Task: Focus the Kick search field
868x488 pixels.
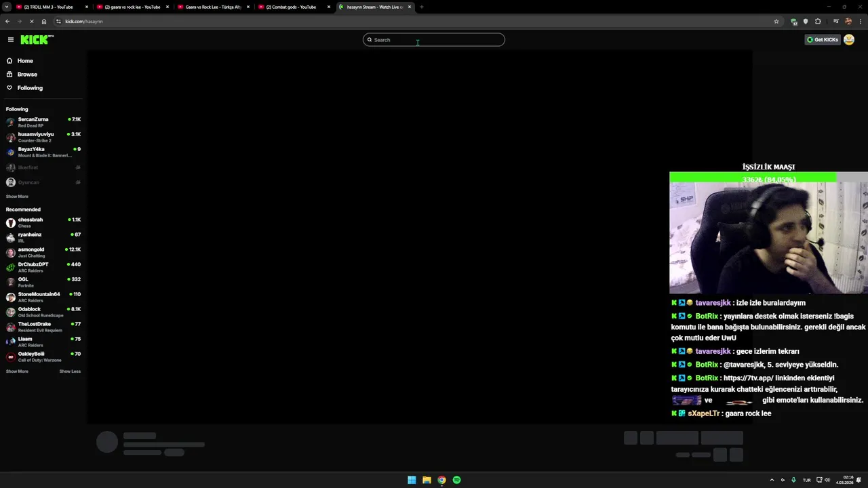Action: [x=434, y=40]
